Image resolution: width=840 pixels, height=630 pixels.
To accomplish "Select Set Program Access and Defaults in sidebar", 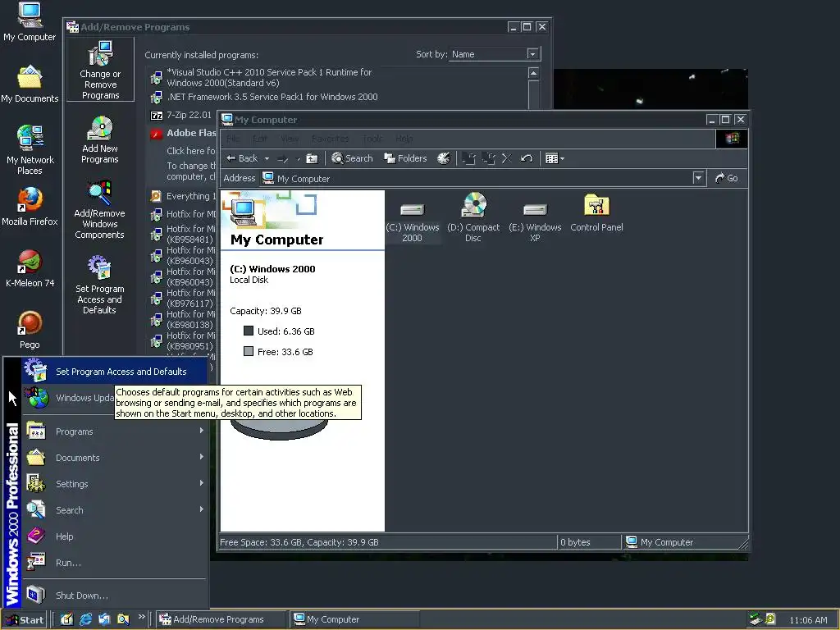I will pos(99,285).
